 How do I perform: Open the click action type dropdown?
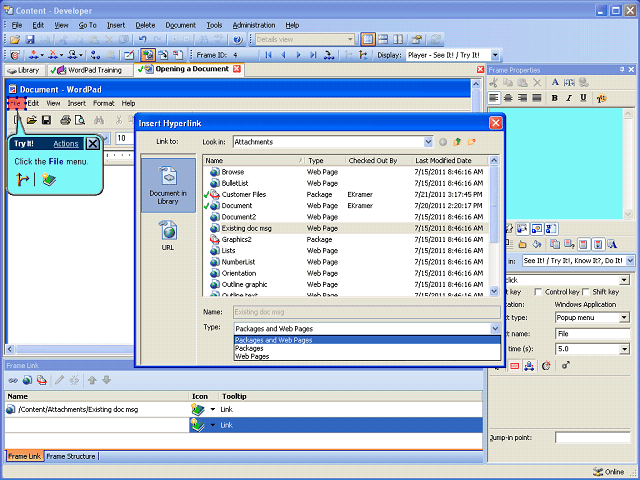624,280
